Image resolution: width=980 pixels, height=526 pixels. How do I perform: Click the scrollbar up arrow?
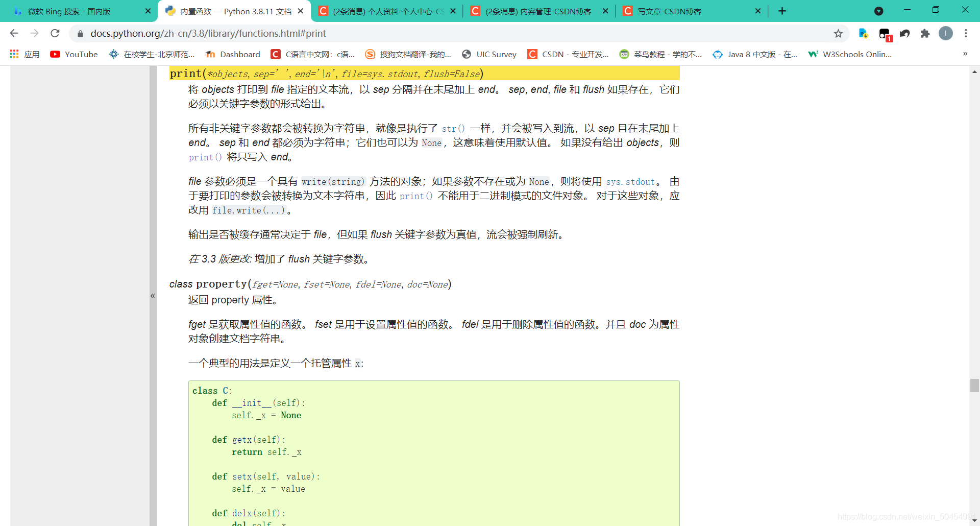[974, 71]
